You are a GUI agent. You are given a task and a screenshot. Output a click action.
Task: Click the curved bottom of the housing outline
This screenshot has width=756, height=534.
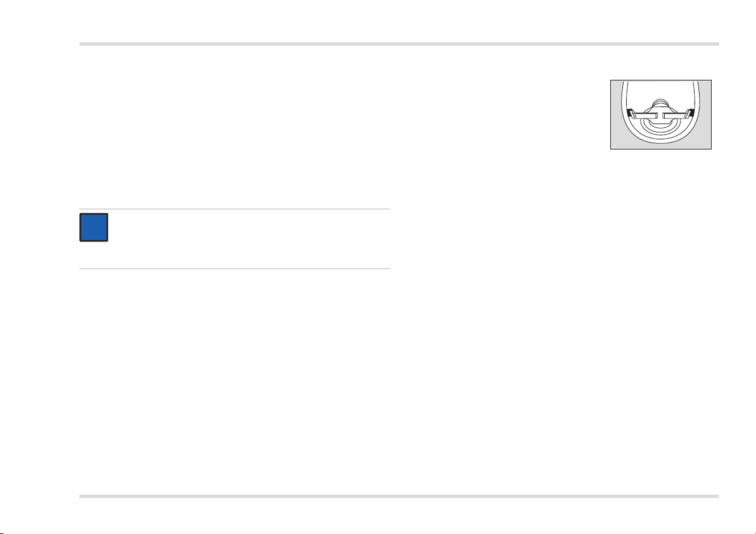[x=660, y=141]
